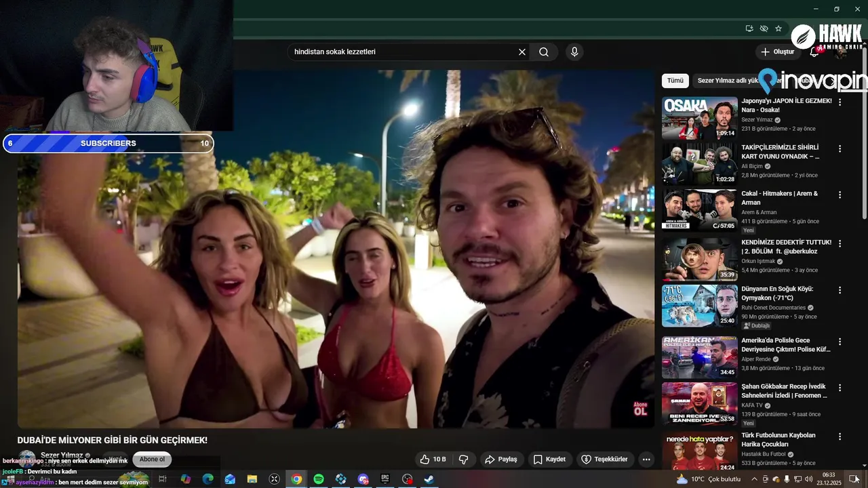This screenshot has height=488, width=868.
Task: Open title KENDİMİZE DEDEKTİF TUTTUK! 2. BÖLÜM
Action: click(x=786, y=247)
